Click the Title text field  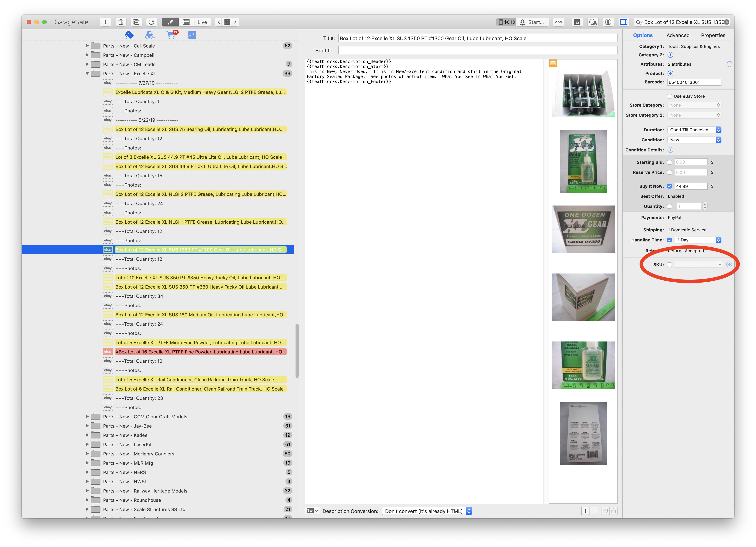coord(477,38)
